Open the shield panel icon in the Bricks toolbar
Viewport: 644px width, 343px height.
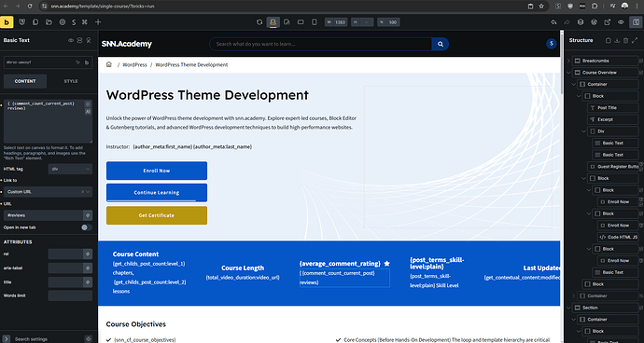coord(22,22)
